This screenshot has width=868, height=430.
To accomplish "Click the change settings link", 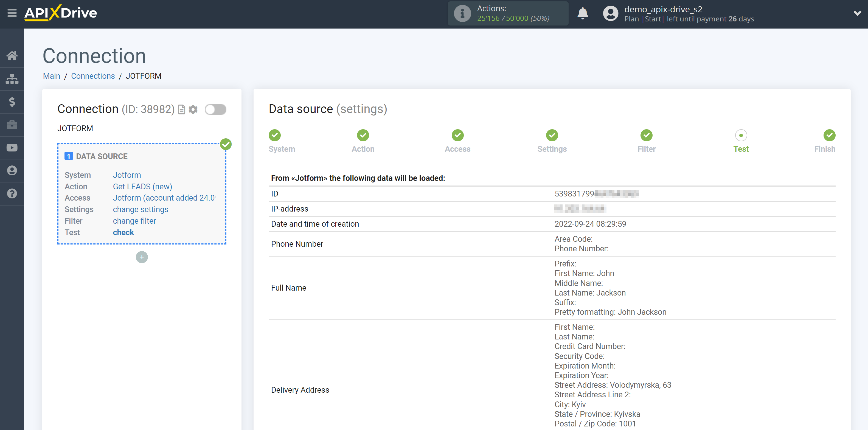I will tap(141, 209).
